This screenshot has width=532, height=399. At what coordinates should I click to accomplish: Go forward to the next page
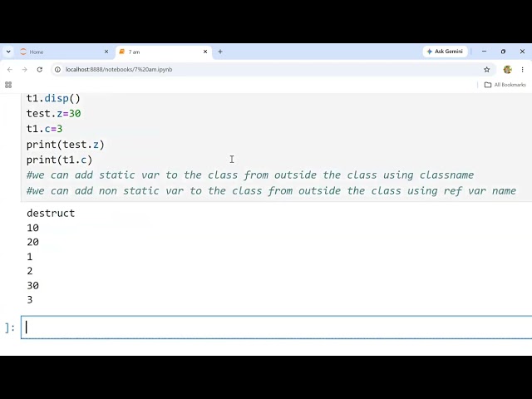[24, 70]
